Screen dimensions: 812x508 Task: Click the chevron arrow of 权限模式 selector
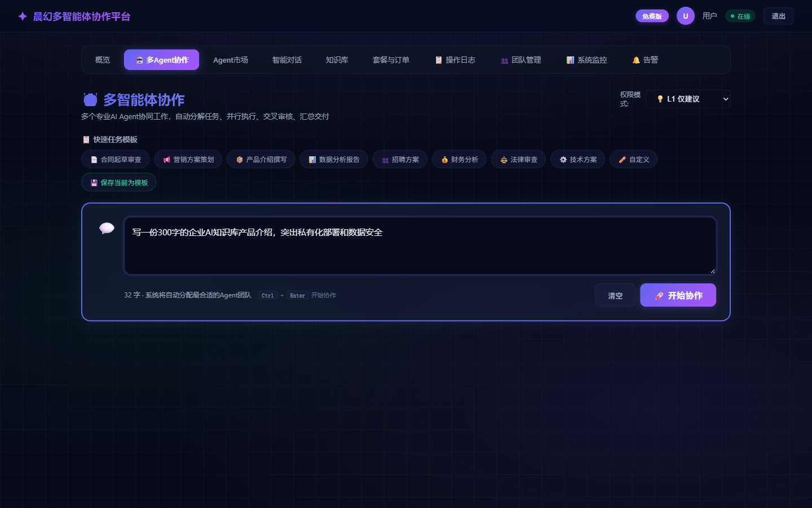(726, 99)
